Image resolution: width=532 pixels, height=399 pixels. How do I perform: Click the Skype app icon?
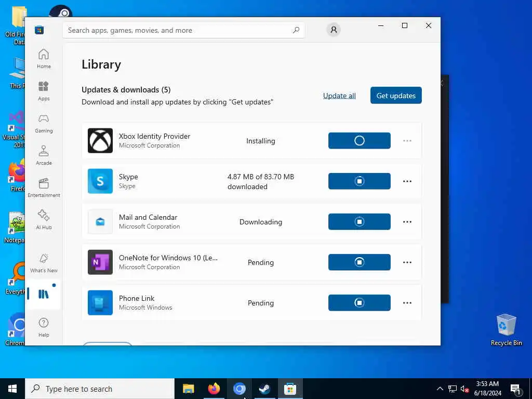pos(100,181)
